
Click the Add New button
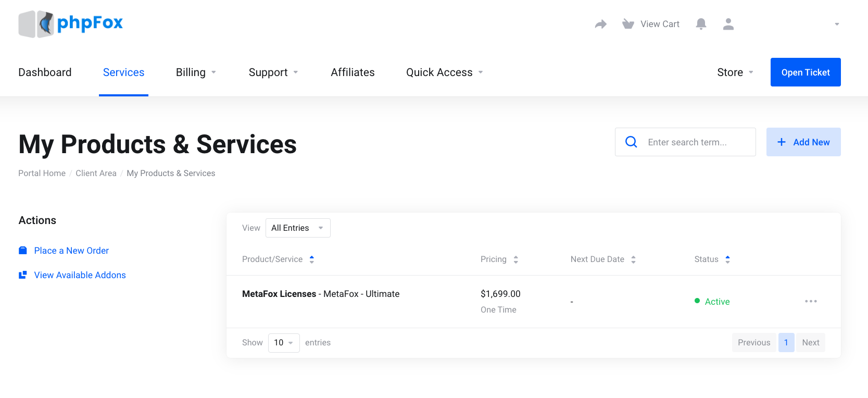pyautogui.click(x=803, y=142)
